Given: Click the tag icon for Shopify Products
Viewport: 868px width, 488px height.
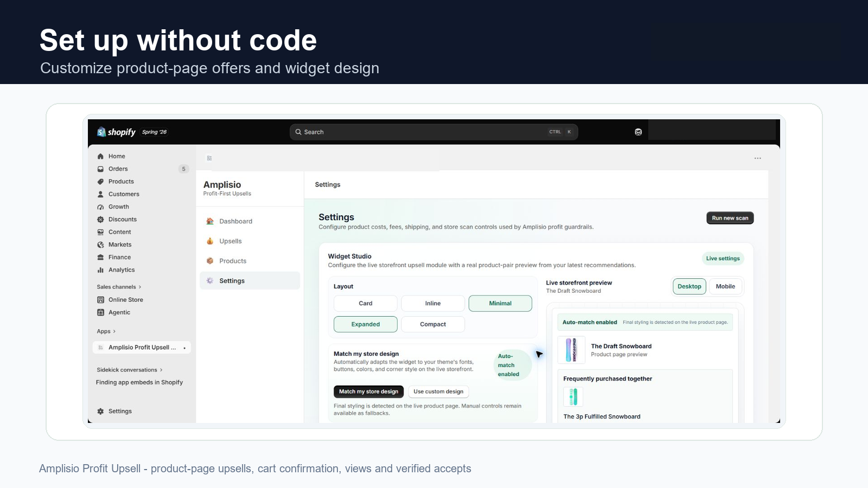Looking at the screenshot, I should click(100, 182).
